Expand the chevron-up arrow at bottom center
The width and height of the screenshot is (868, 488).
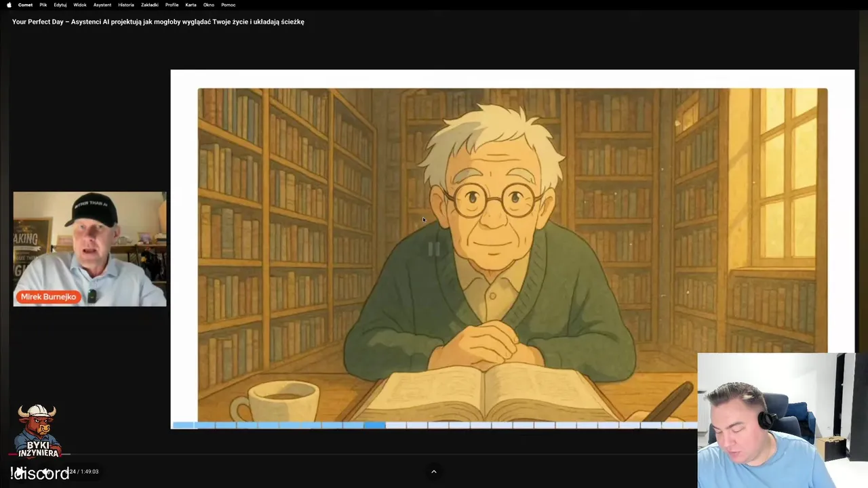[x=434, y=472]
